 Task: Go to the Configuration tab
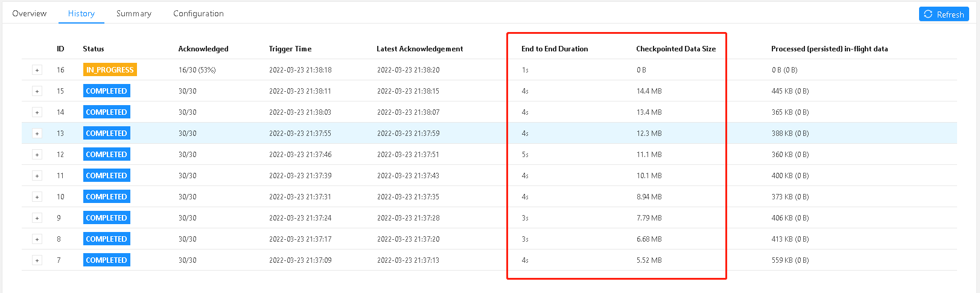[199, 13]
